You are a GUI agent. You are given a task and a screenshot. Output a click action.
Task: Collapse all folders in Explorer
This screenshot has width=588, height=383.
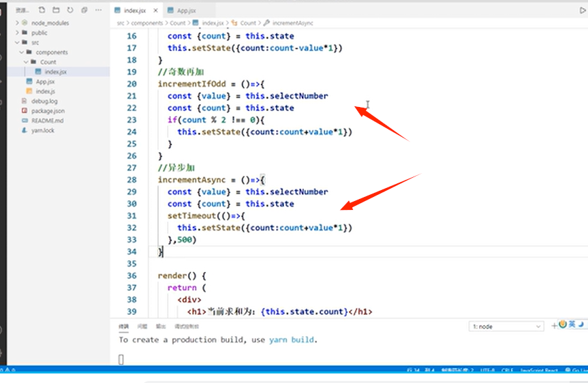84,10
